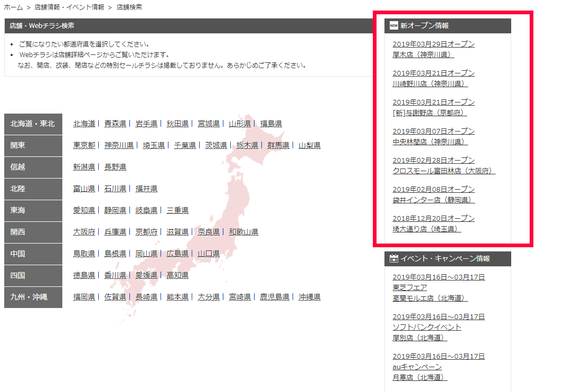Click the calendar icon beside イベント・キャンペーン情報
The image size is (564, 392).
click(393, 259)
